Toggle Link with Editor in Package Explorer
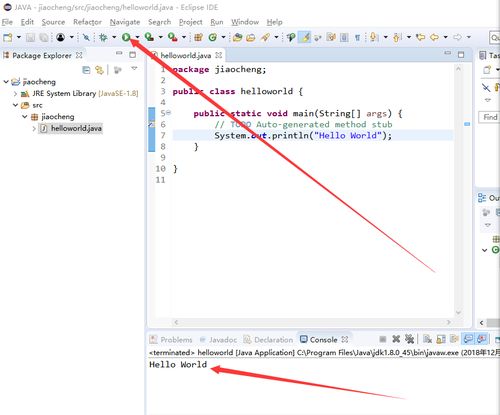 tap(99, 70)
